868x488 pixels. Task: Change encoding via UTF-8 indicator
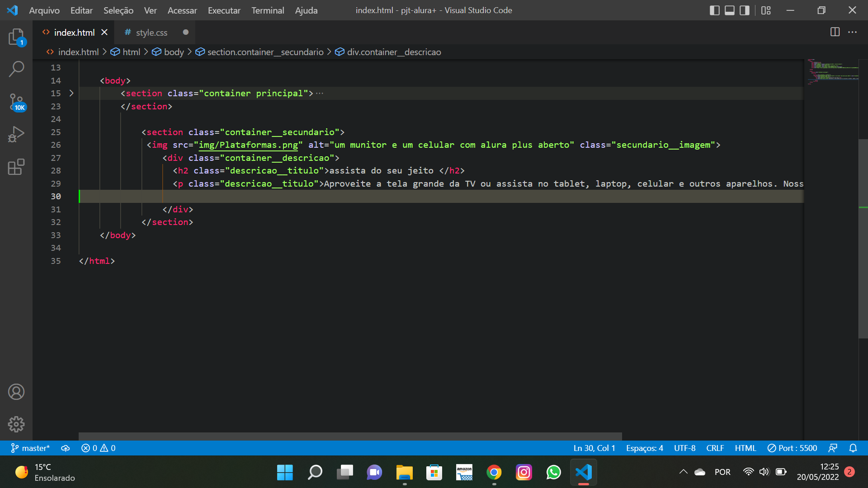pyautogui.click(x=684, y=448)
